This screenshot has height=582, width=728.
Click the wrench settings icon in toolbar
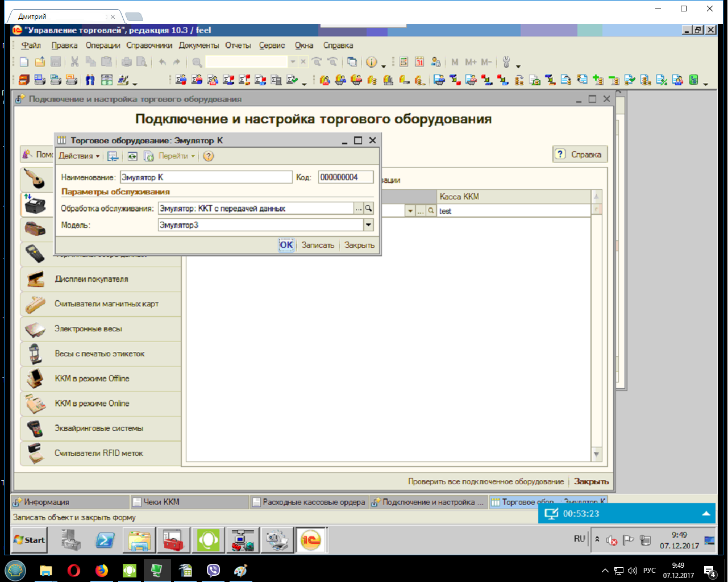506,62
